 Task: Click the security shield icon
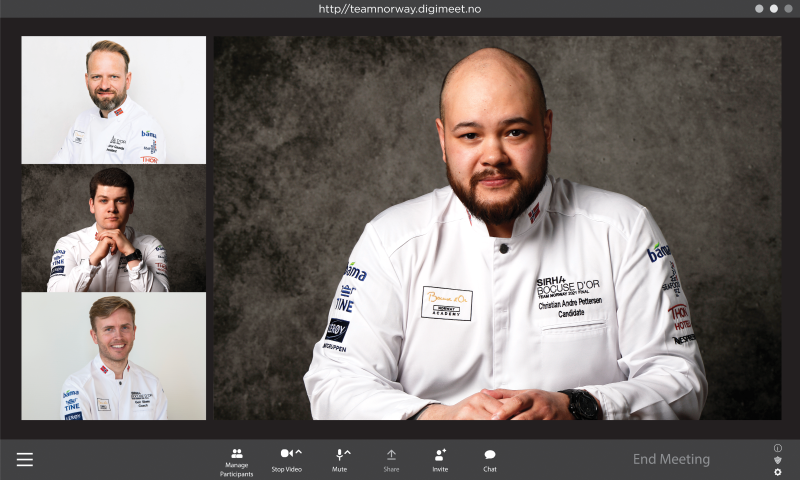tap(778, 460)
